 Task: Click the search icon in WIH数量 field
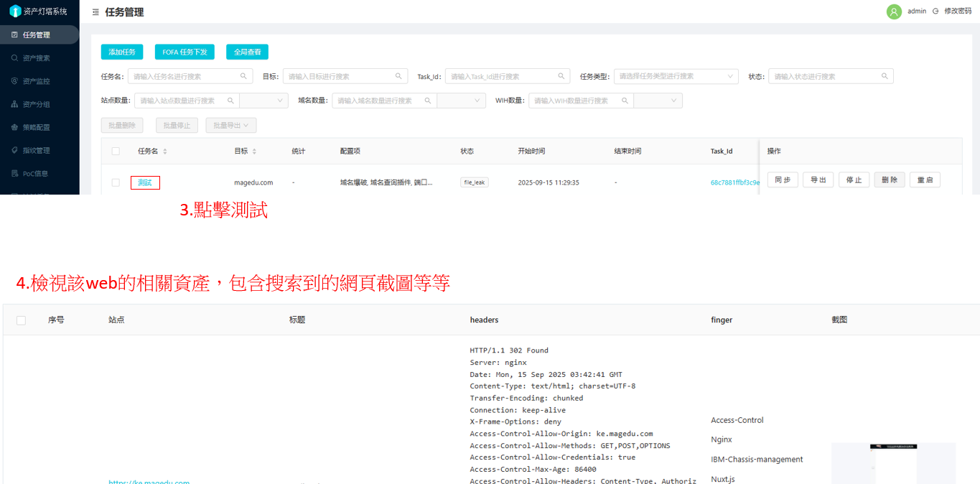coord(625,101)
